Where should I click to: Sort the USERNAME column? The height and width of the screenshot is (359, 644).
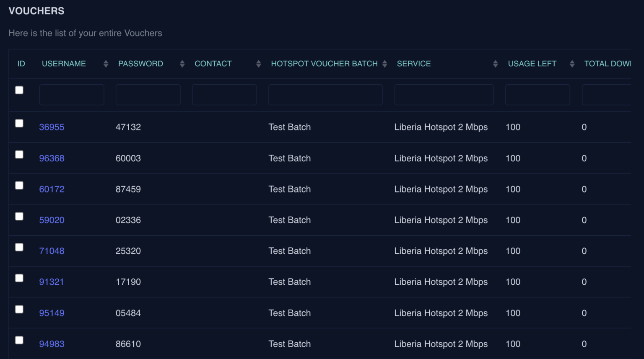pos(105,63)
